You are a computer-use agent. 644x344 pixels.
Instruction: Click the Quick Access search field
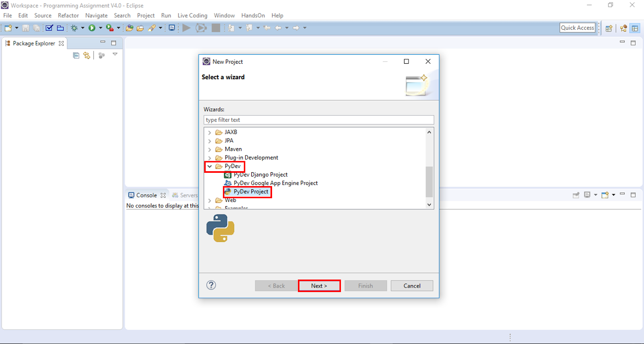coord(578,28)
